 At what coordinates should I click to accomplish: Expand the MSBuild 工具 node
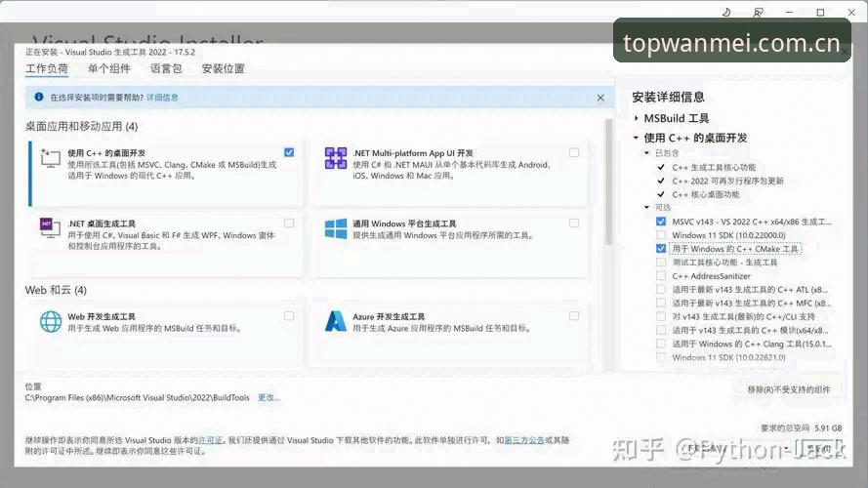coord(636,118)
